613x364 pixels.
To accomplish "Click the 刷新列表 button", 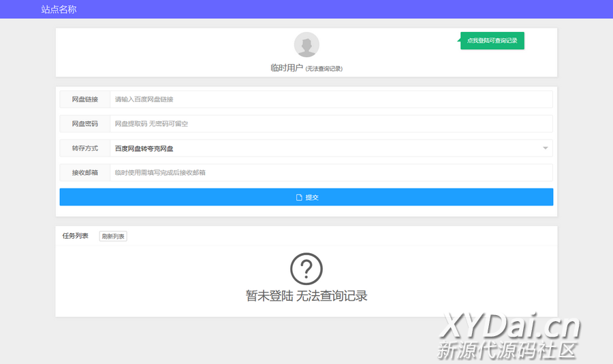I will pos(113,236).
